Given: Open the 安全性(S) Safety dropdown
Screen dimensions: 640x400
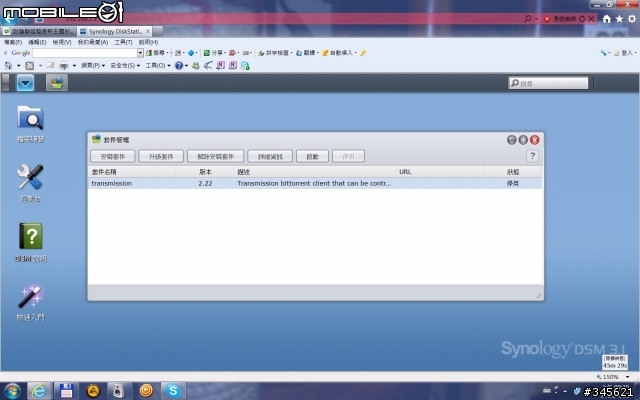Looking at the screenshot, I should [125, 65].
